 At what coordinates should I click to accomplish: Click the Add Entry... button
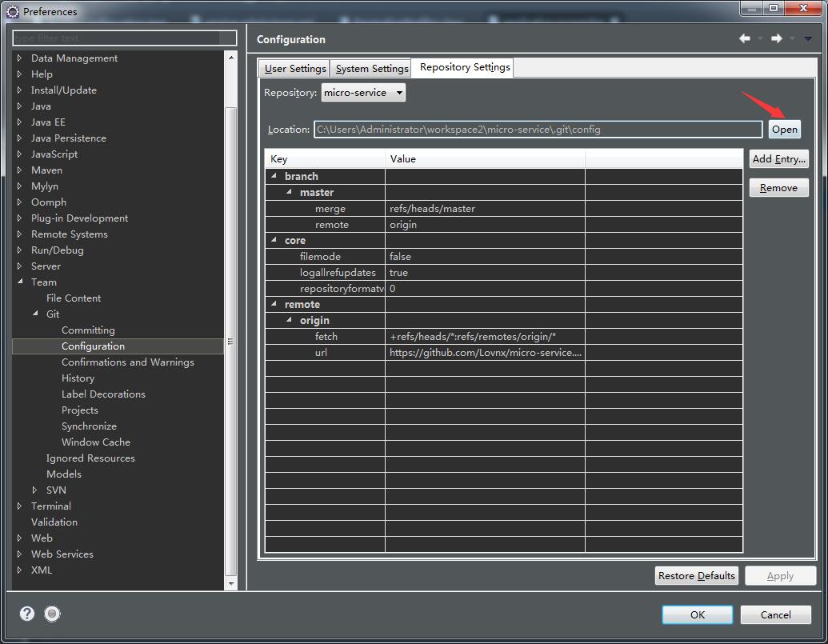(778, 159)
